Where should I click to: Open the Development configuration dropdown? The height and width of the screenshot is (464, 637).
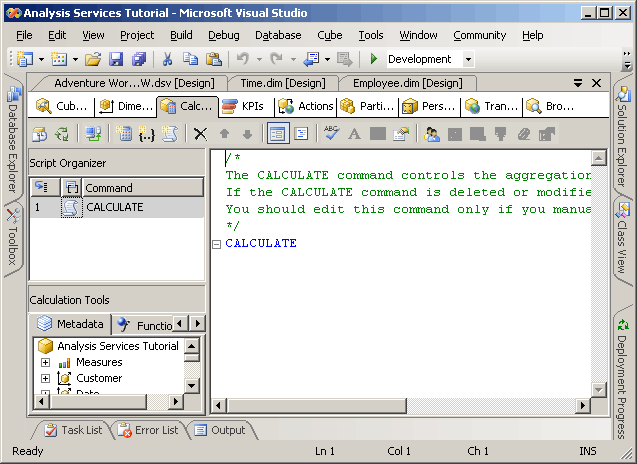468,59
